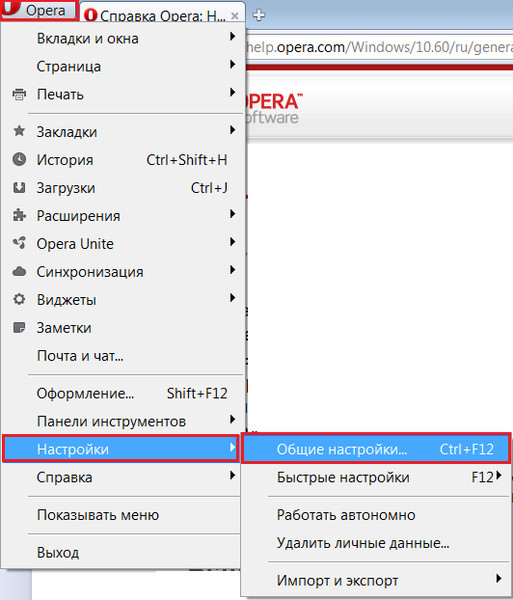Open the Печать menu item
This screenshot has height=600, width=513.
coord(122,94)
